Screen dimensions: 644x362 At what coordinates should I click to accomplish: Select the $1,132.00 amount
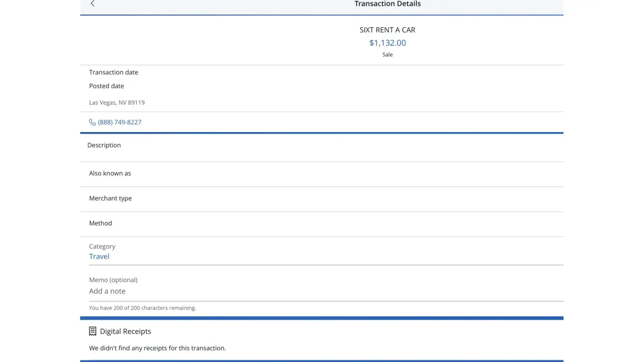(x=387, y=43)
